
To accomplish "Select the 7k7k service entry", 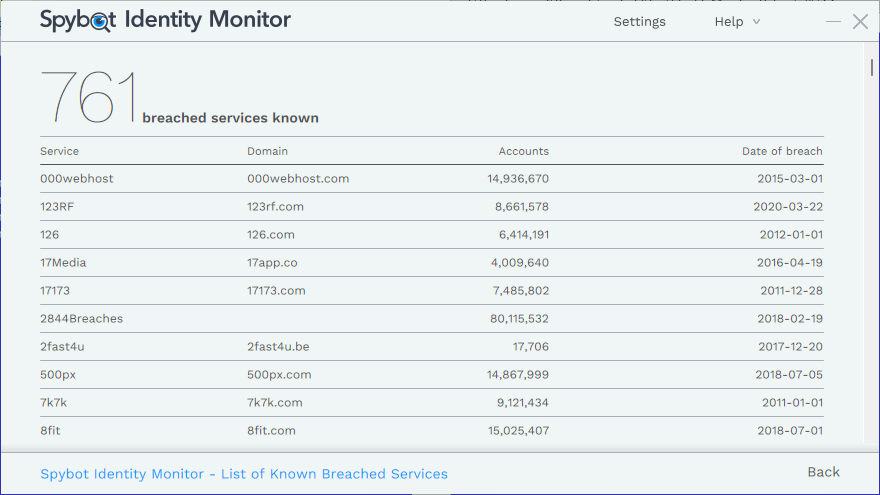I will pyautogui.click(x=53, y=402).
